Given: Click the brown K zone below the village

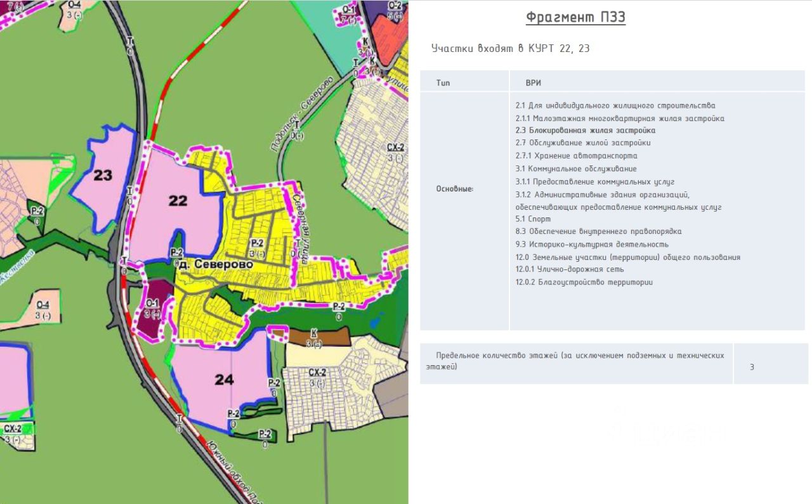Looking at the screenshot, I should point(315,336).
